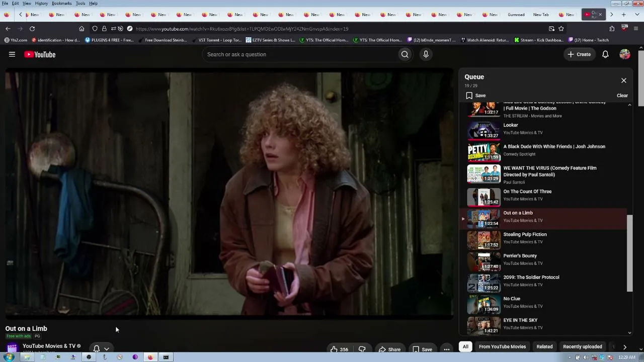Open the Help menu
Image resolution: width=644 pixels, height=362 pixels.
[94, 4]
